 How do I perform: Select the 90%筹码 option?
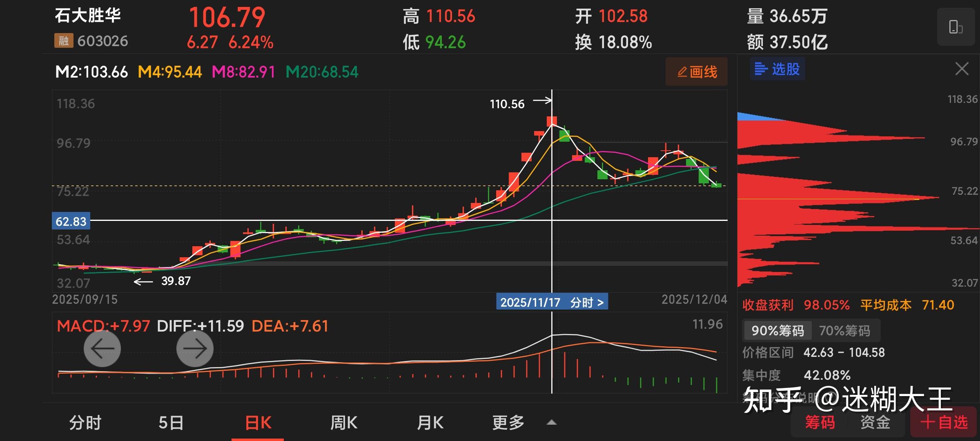pyautogui.click(x=777, y=330)
